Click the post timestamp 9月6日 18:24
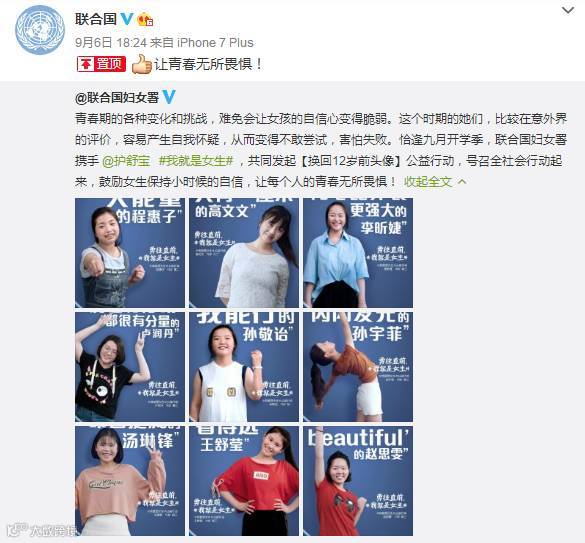The height and width of the screenshot is (543, 585). pyautogui.click(x=111, y=43)
